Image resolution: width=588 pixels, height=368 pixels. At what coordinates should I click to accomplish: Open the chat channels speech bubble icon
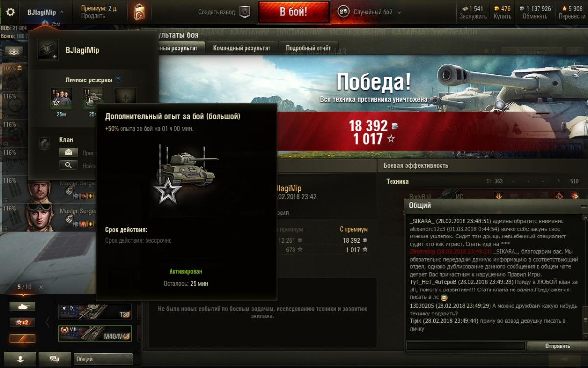pos(54,359)
